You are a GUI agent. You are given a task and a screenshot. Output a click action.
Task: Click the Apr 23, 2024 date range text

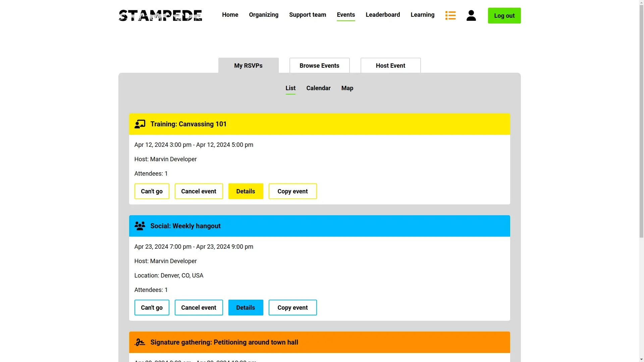tap(194, 247)
